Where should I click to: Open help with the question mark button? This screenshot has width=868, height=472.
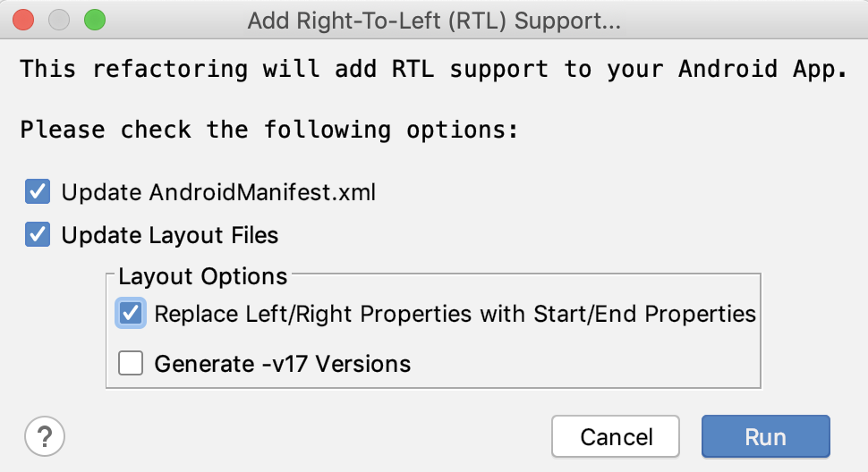pyautogui.click(x=45, y=437)
